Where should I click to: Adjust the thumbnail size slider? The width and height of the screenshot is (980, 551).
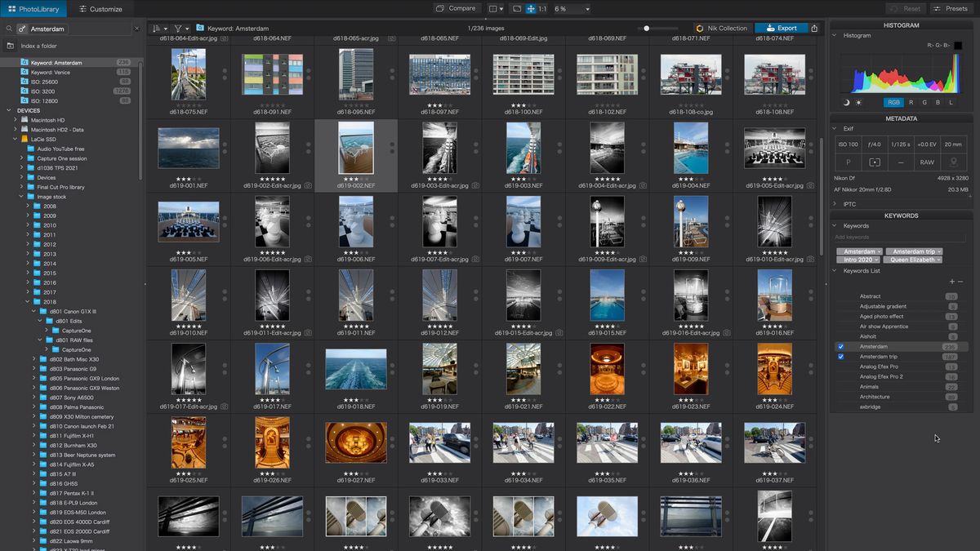pyautogui.click(x=647, y=29)
